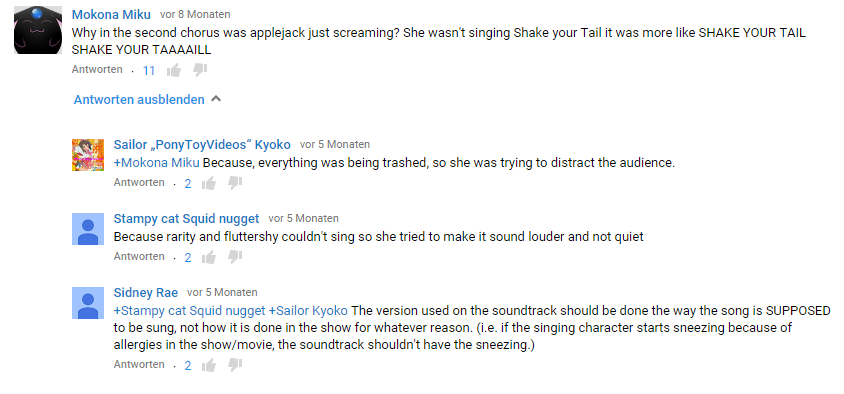This screenshot has width=844, height=394.
Task: Thumbs up Sidney Rae's reply
Action: [x=209, y=365]
